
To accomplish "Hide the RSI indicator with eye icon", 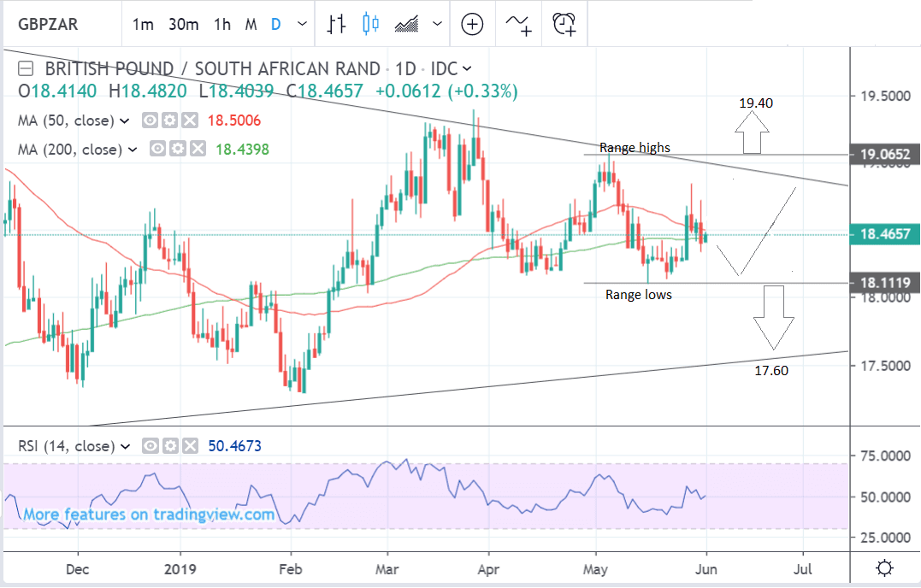I will point(148,445).
